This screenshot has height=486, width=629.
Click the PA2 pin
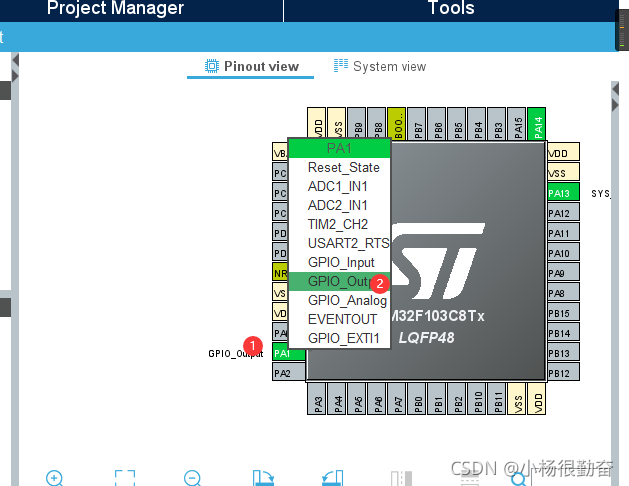[289, 373]
